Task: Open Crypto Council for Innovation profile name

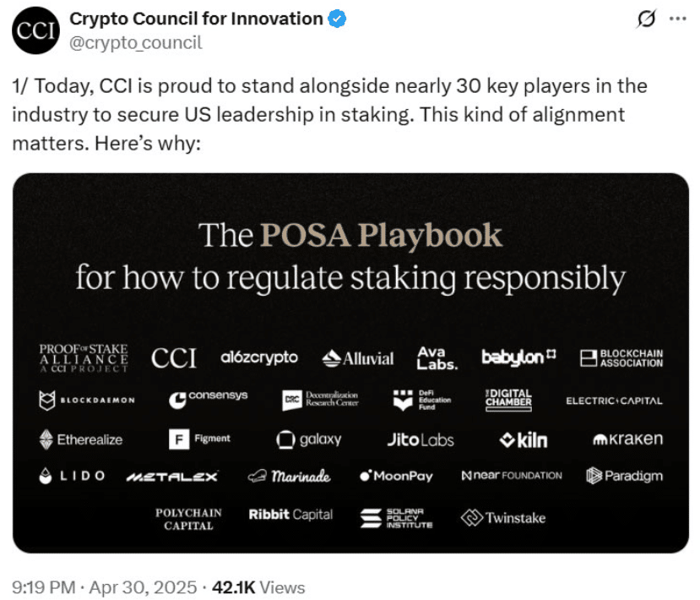Action: [x=196, y=19]
